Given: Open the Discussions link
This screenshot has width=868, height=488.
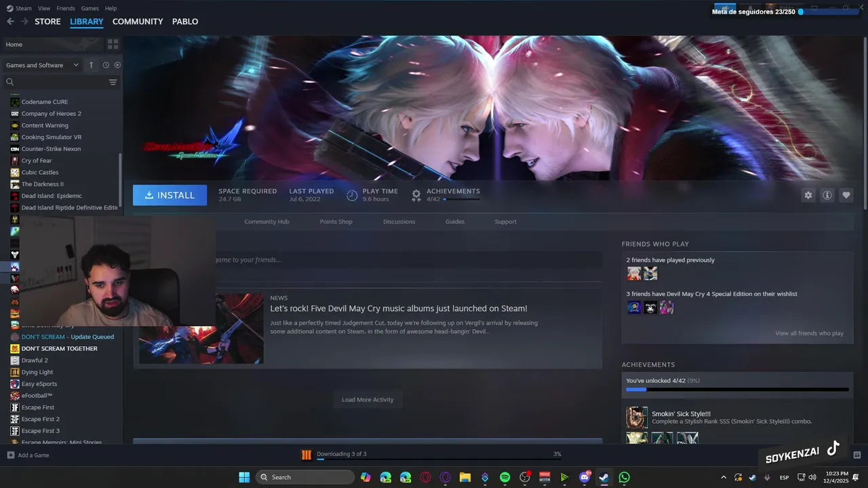Looking at the screenshot, I should click(x=399, y=222).
